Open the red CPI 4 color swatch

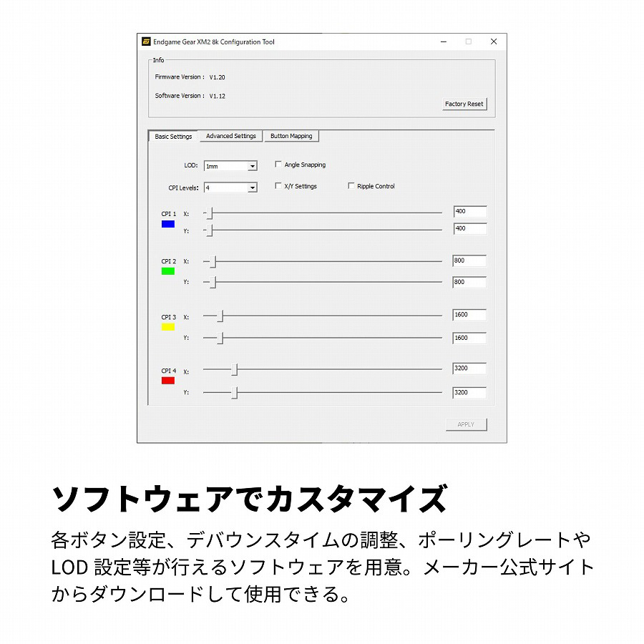point(168,381)
